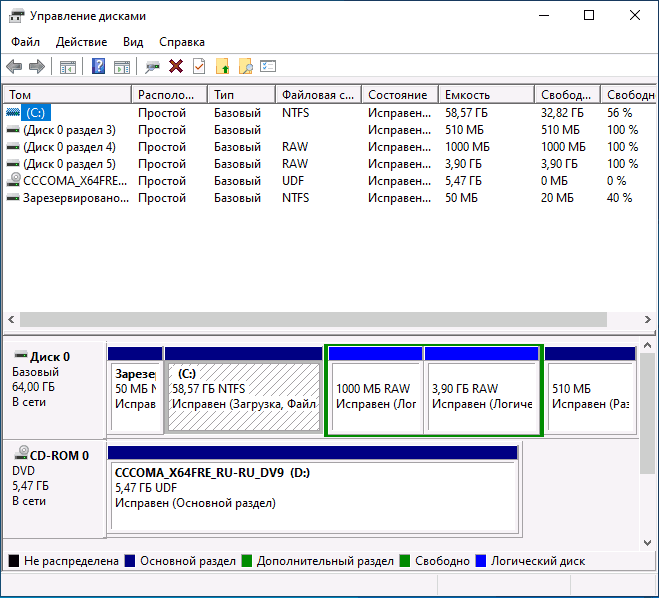This screenshot has height=598, width=659.
Task: Click the disk pane scroll up arrow
Action: coord(648,345)
